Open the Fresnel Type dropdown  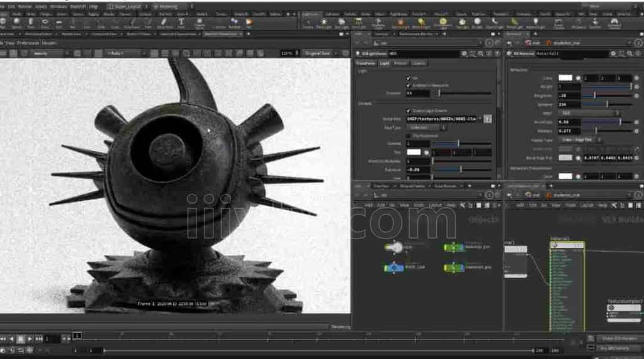(579, 140)
